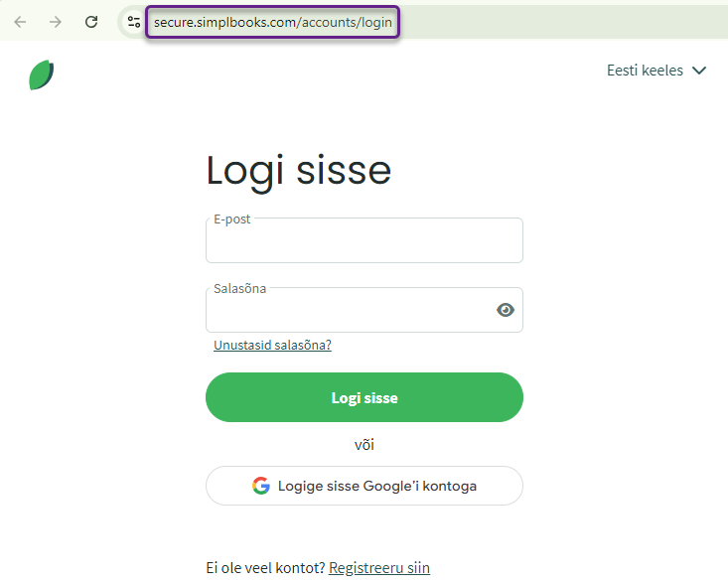Log in with Google'i kontoga button
The image size is (728, 584).
pos(364,486)
